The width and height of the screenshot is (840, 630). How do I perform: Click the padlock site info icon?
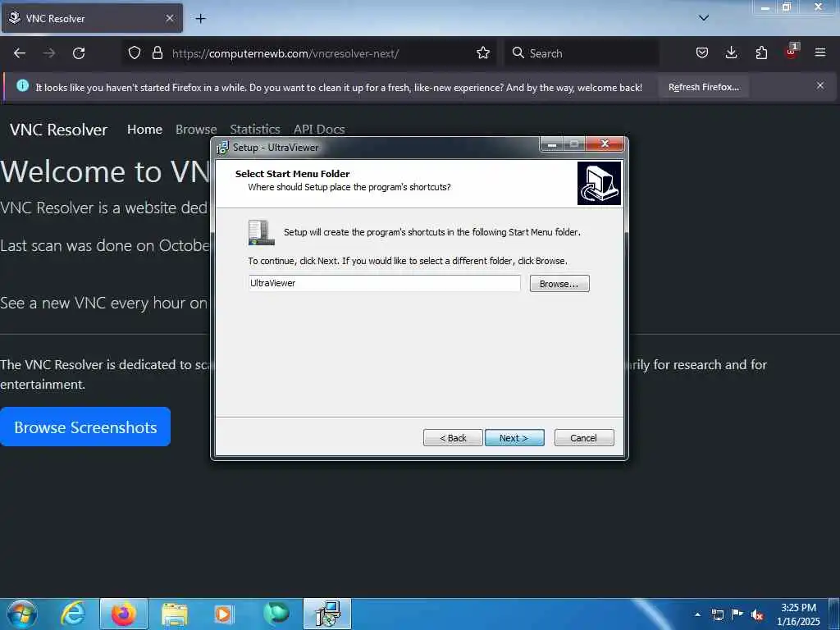tap(157, 52)
